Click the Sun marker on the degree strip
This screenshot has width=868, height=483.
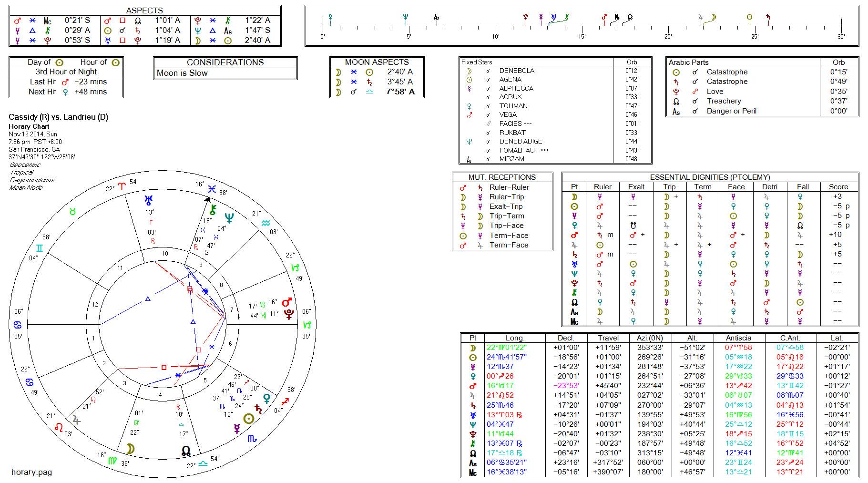pos(749,17)
